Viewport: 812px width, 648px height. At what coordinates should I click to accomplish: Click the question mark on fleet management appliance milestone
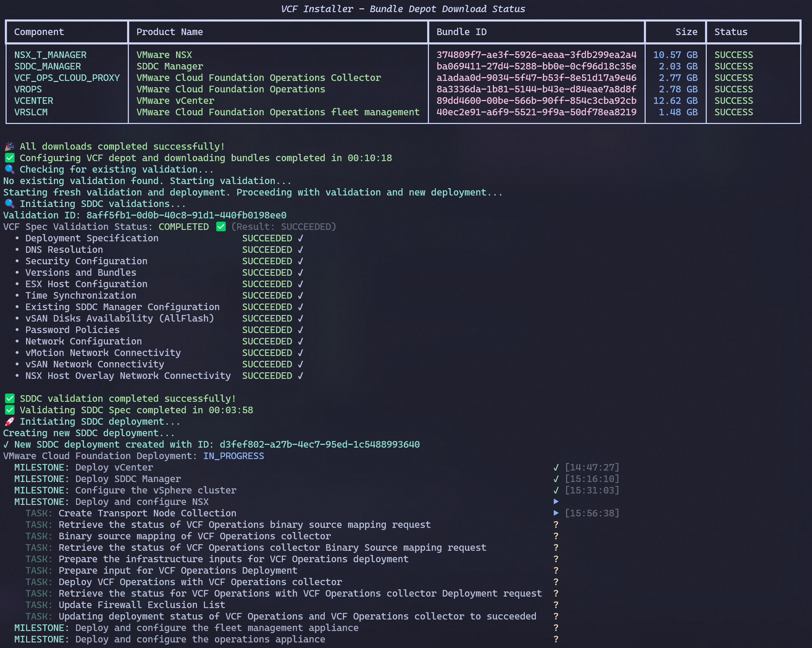coord(556,628)
